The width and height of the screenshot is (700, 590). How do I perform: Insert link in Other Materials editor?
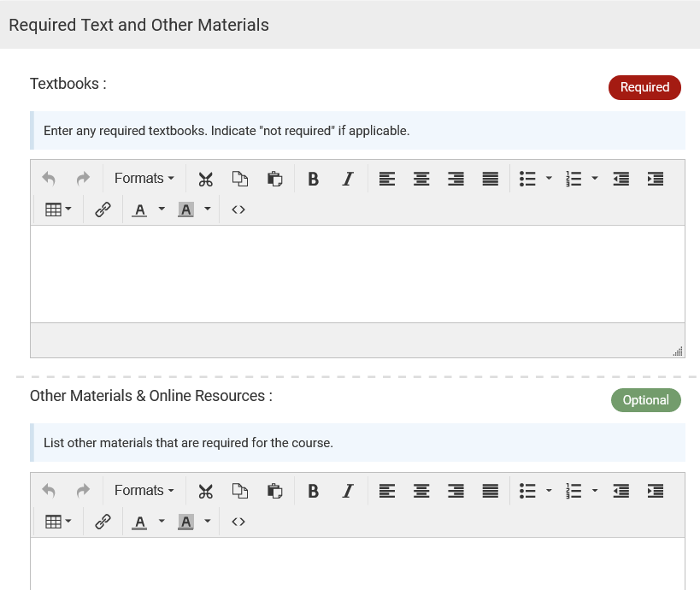click(x=103, y=522)
